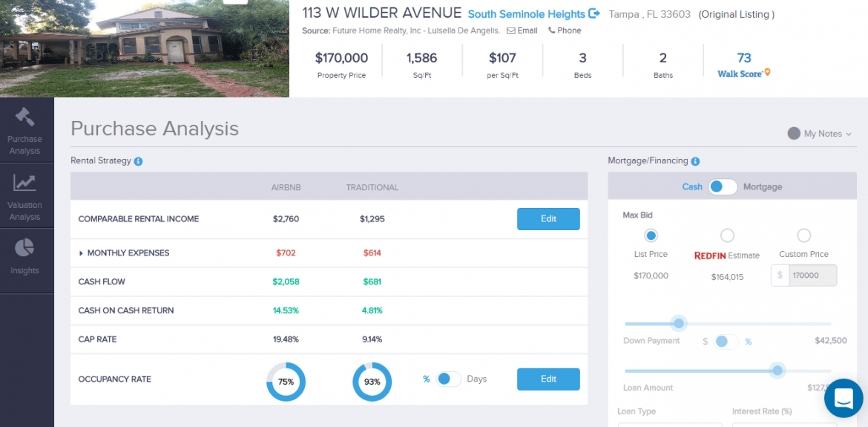The height and width of the screenshot is (427, 868).
Task: Toggle the Cash/Mortgage switch
Action: 722,187
